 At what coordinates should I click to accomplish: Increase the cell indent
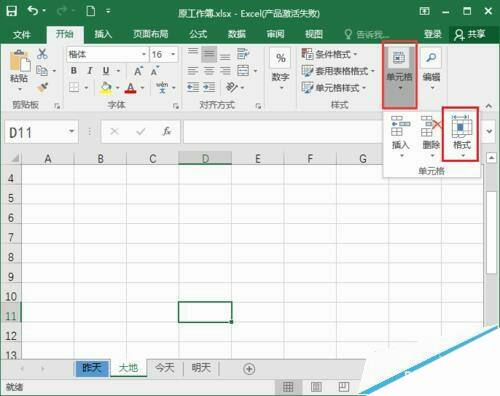[x=209, y=88]
